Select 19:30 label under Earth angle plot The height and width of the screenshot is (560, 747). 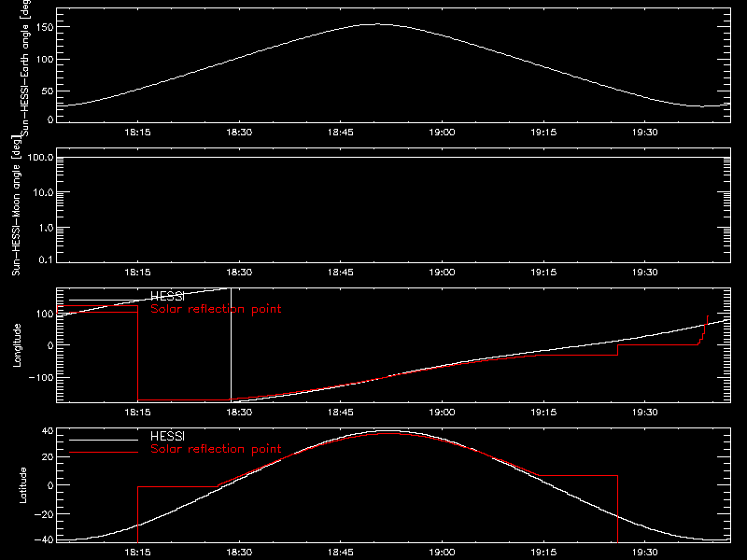click(x=645, y=133)
